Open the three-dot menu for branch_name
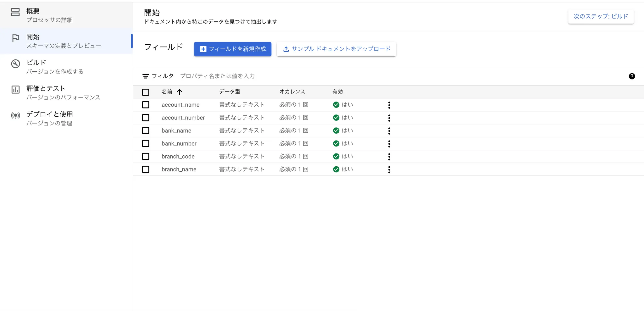 click(x=389, y=169)
